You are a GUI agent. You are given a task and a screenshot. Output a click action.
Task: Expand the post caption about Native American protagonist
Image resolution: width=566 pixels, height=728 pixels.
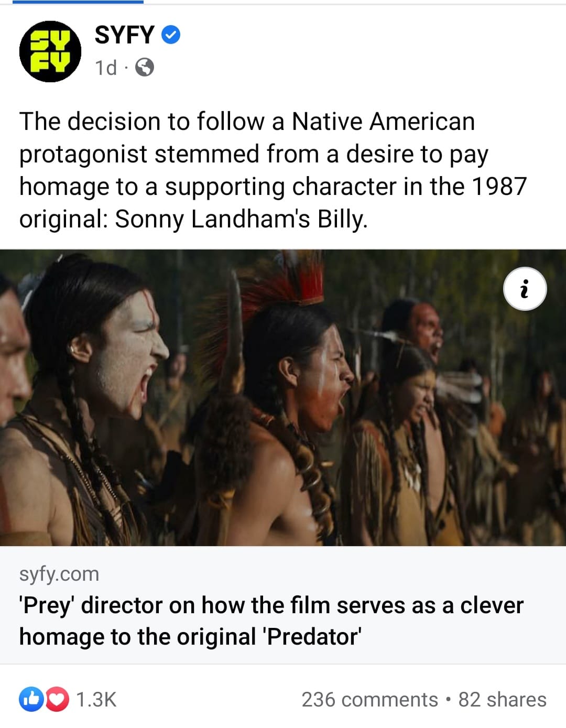[x=273, y=170]
